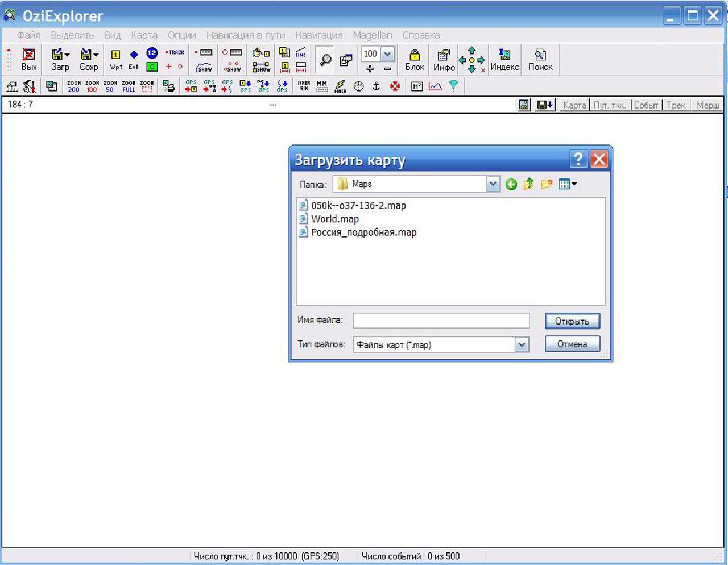The image size is (728, 565).
Task: Open the Выделить menu
Action: tap(72, 35)
